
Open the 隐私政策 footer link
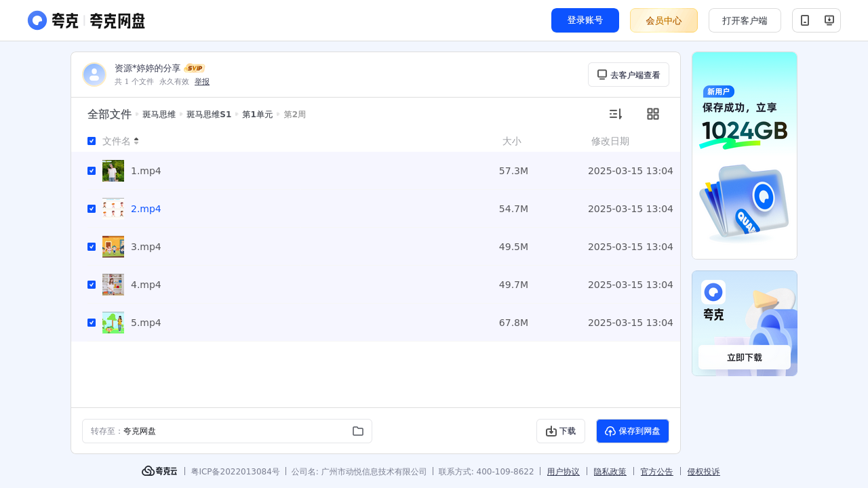pyautogui.click(x=610, y=472)
